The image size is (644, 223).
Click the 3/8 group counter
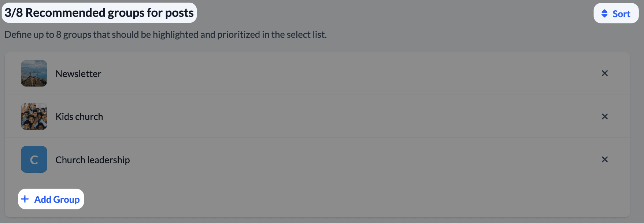coord(14,13)
